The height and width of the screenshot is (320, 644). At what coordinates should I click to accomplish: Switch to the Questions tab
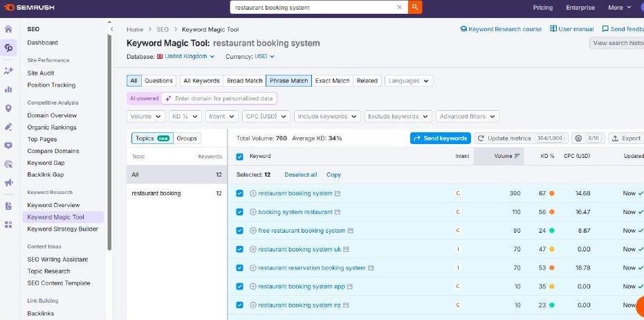(158, 81)
